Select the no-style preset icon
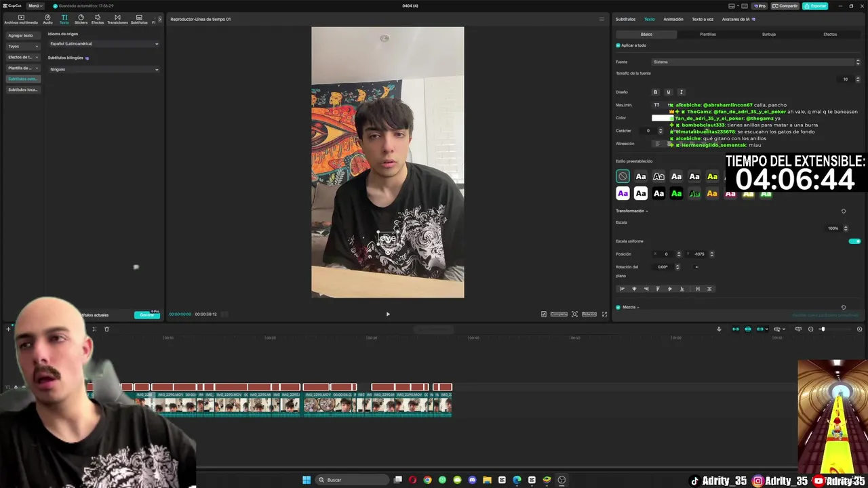Screen dimensions: 868x488 (623, 176)
